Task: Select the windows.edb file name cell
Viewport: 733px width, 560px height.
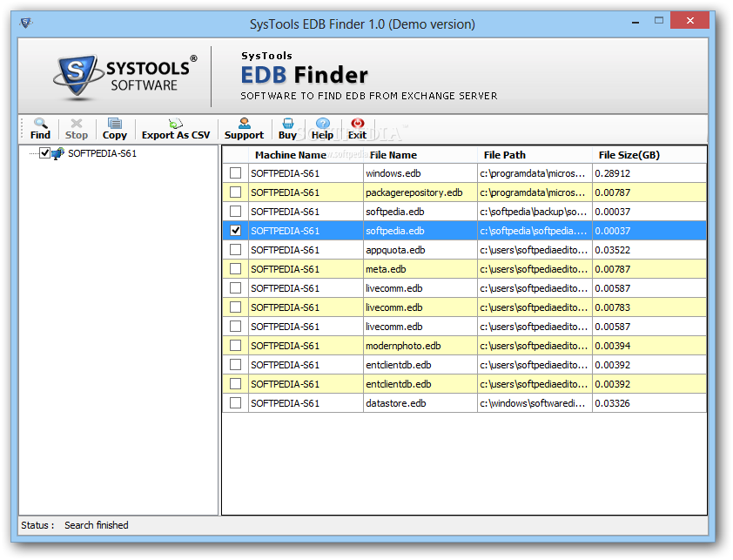Action: pos(420,173)
